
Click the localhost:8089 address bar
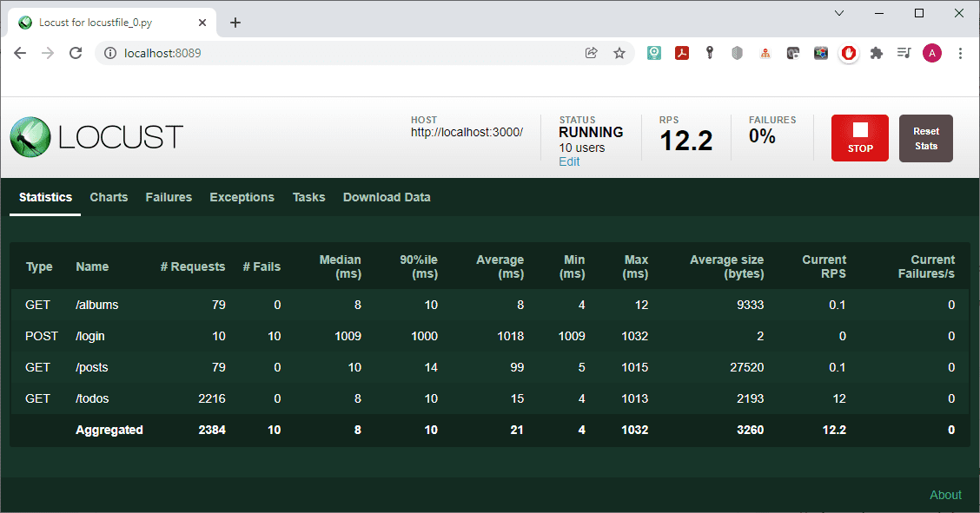(x=350, y=53)
